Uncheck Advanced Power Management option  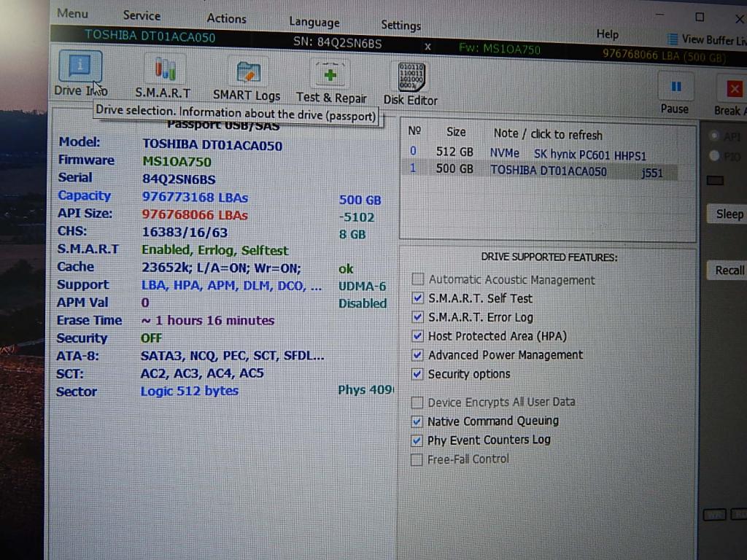point(418,355)
